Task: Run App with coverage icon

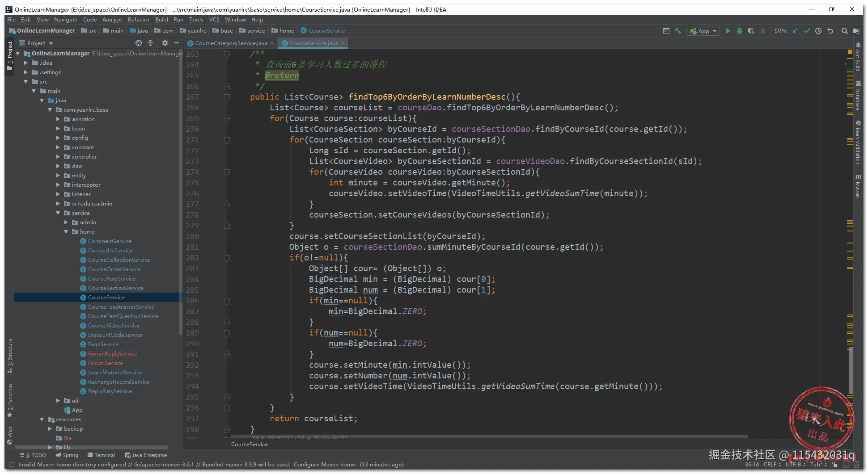Action: [751, 31]
